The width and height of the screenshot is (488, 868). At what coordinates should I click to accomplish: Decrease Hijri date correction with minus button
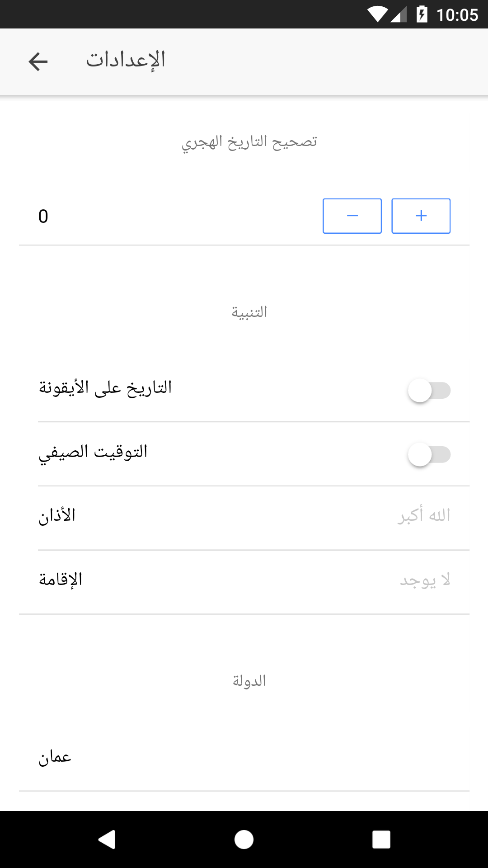(352, 216)
